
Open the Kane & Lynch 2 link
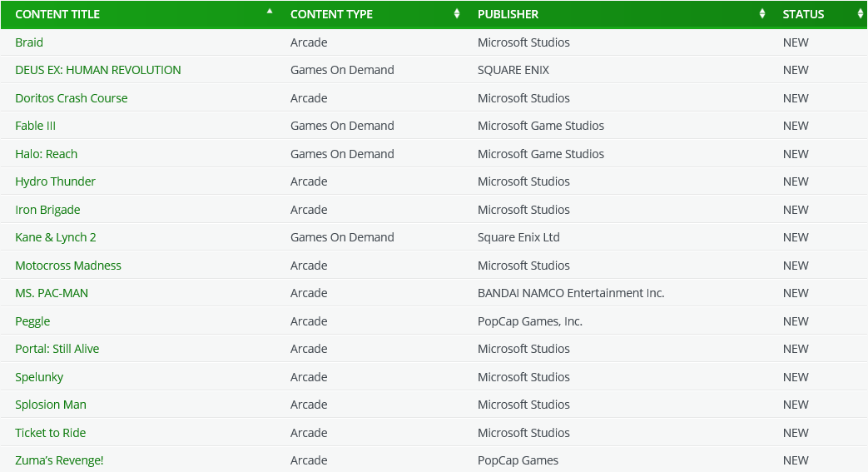pyautogui.click(x=56, y=237)
